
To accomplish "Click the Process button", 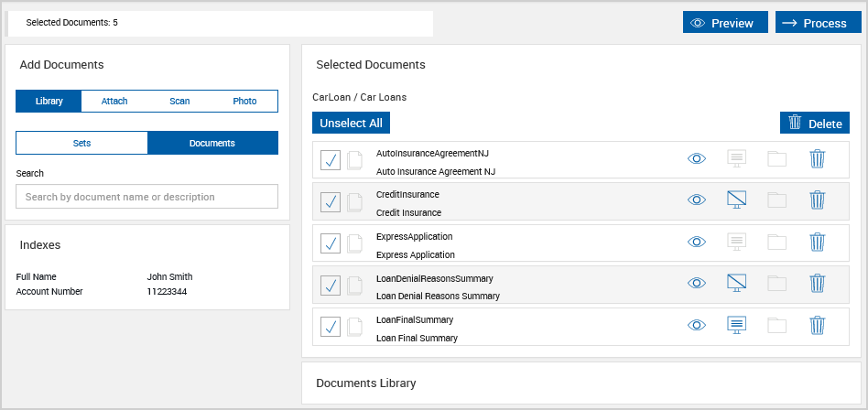I will tap(819, 22).
